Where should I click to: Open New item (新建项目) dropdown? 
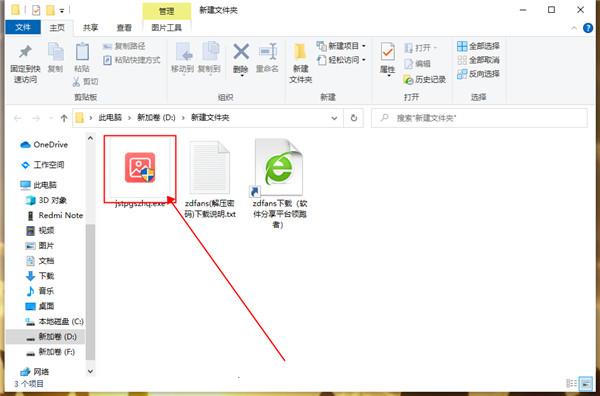click(x=341, y=46)
